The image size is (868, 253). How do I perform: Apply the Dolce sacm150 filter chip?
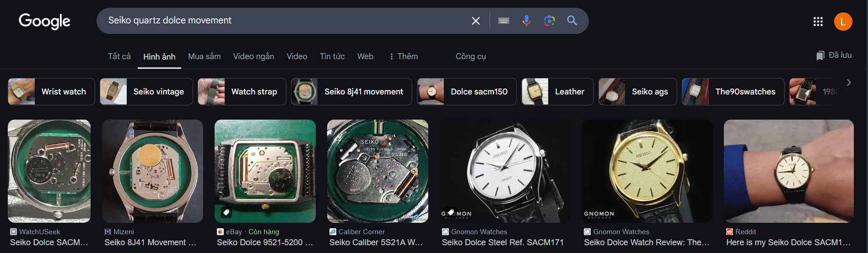pyautogui.click(x=466, y=92)
